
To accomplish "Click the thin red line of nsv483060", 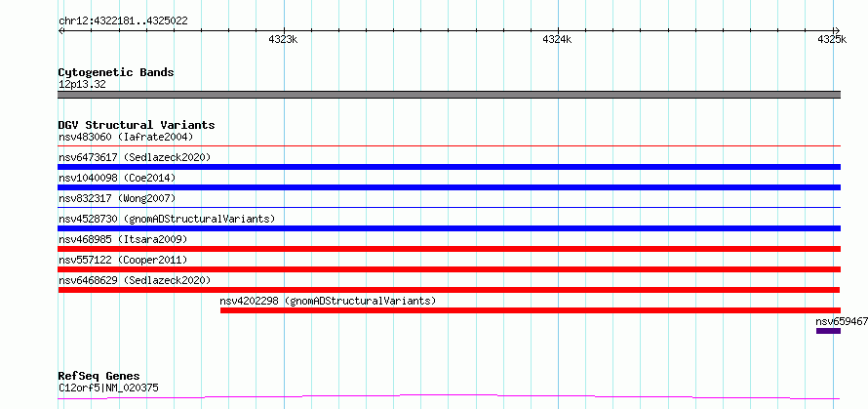I will 449,146.
